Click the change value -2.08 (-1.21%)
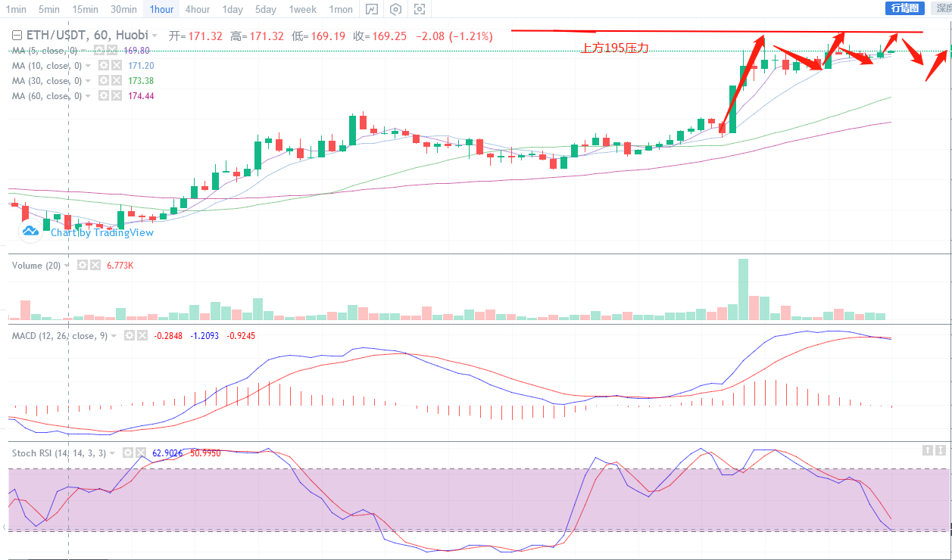Viewport: 952px width, 560px height. pyautogui.click(x=454, y=36)
